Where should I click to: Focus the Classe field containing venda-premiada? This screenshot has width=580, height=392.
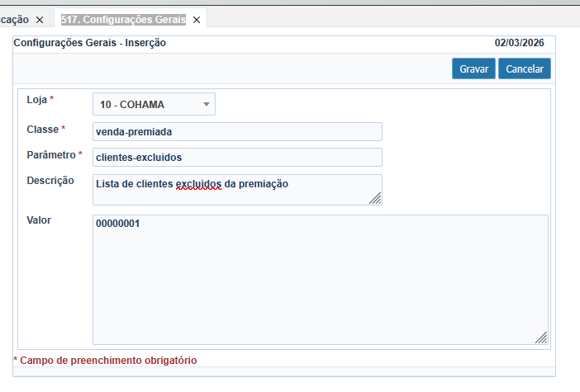(237, 131)
